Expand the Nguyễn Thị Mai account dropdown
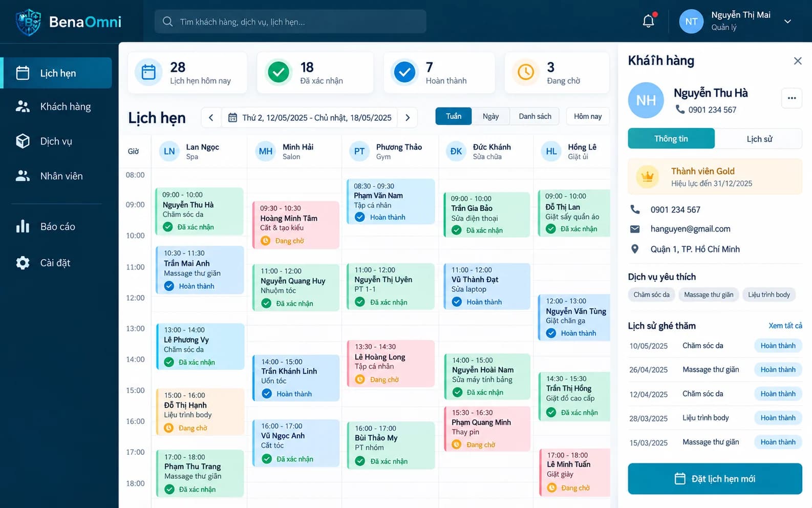This screenshot has width=812, height=508. click(787, 22)
